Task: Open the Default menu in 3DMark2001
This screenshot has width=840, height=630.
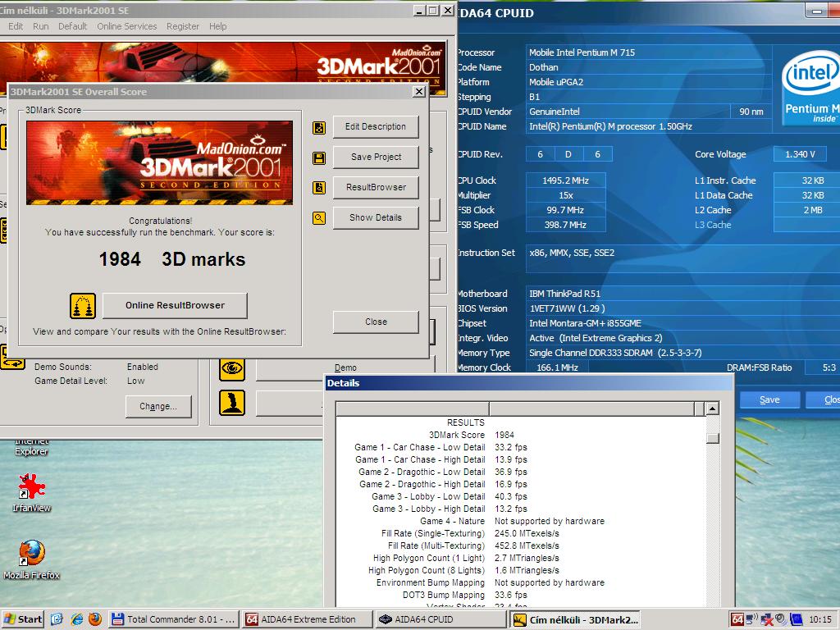Action: pyautogui.click(x=72, y=26)
